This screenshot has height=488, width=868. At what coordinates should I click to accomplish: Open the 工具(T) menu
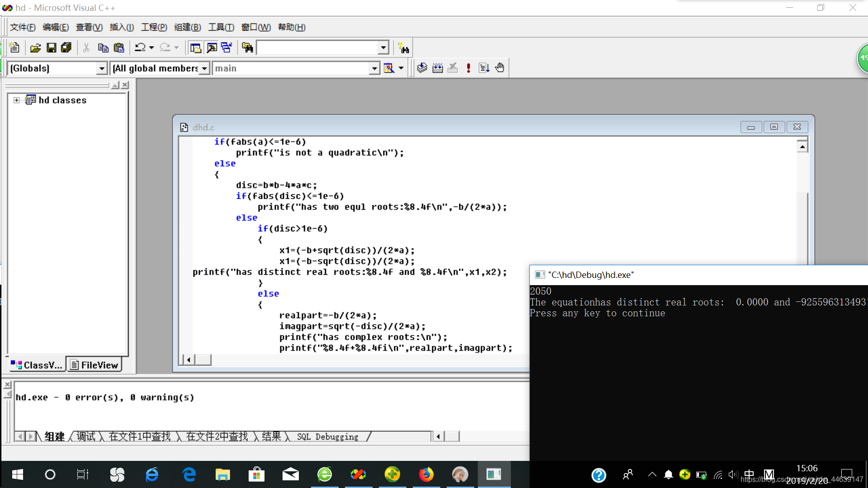(x=221, y=27)
